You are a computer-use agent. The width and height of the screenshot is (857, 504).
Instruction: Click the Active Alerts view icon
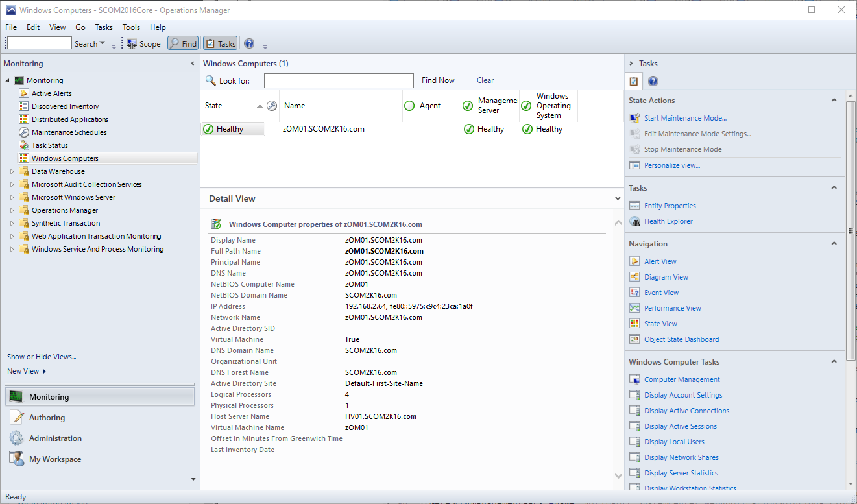[x=24, y=93]
